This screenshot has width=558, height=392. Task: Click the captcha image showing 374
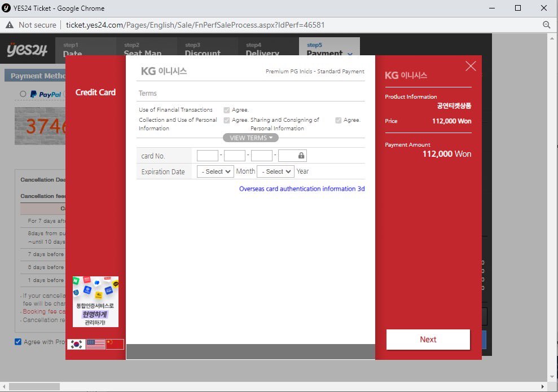pyautogui.click(x=40, y=126)
